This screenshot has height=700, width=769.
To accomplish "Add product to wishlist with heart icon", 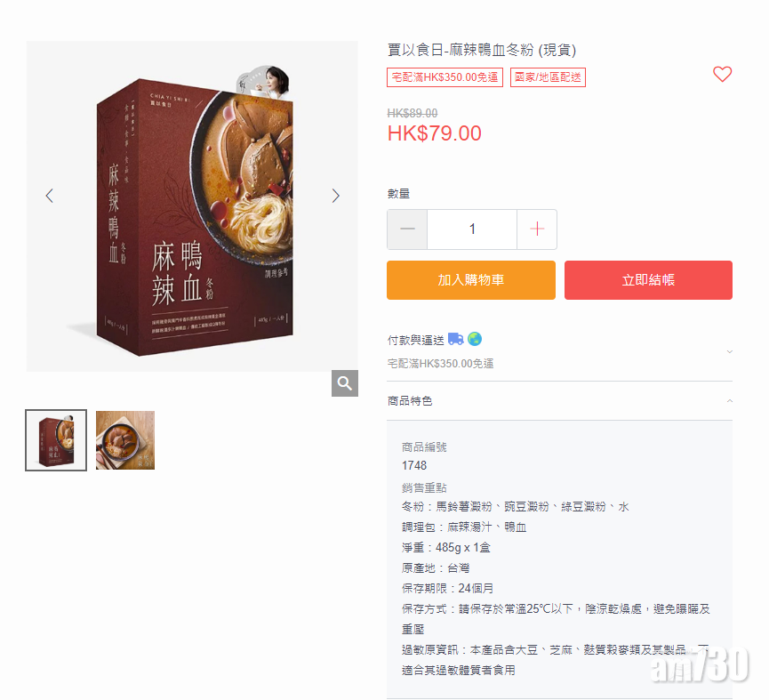I will coord(722,75).
